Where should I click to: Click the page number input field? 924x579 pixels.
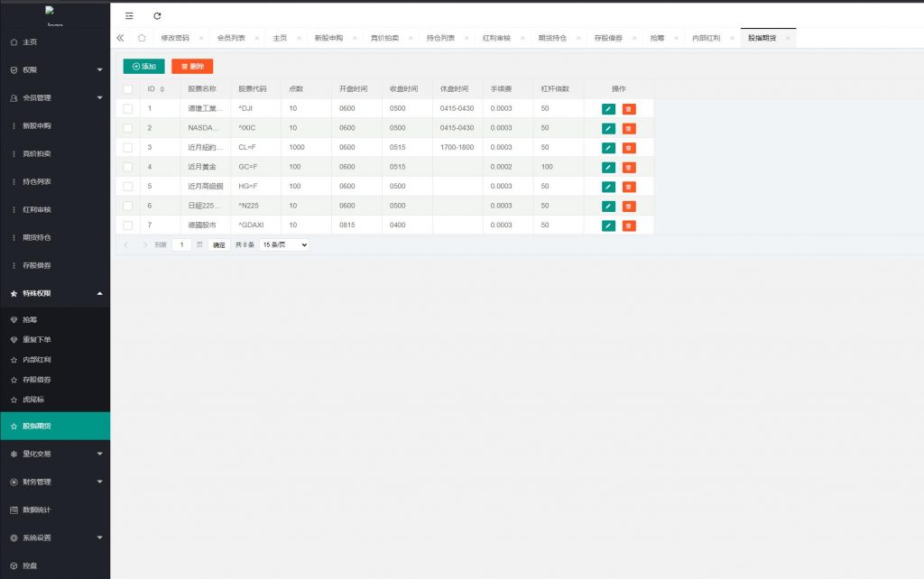181,244
